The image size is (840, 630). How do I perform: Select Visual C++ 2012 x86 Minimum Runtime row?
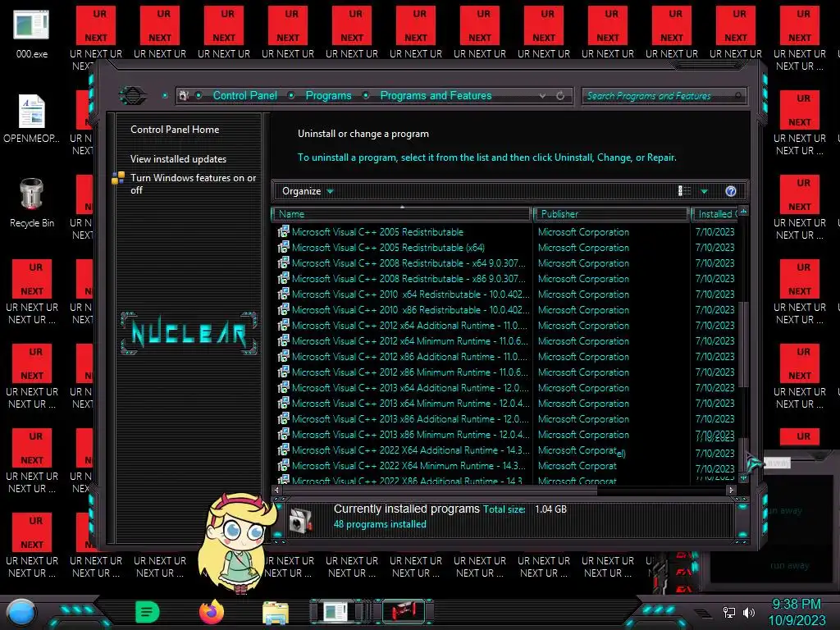coord(505,372)
